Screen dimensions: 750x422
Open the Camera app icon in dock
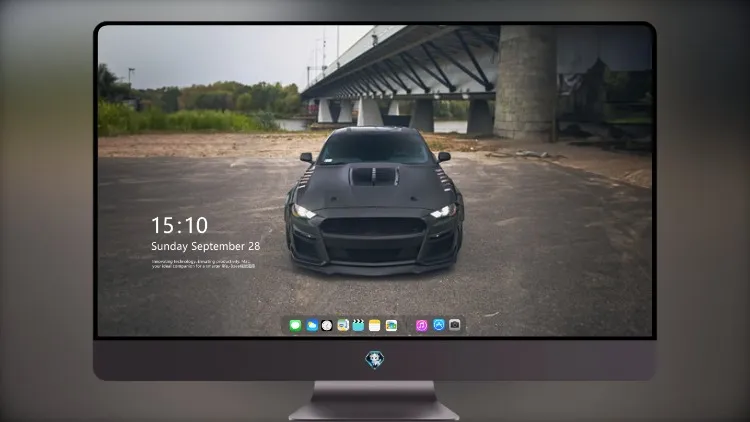point(455,325)
